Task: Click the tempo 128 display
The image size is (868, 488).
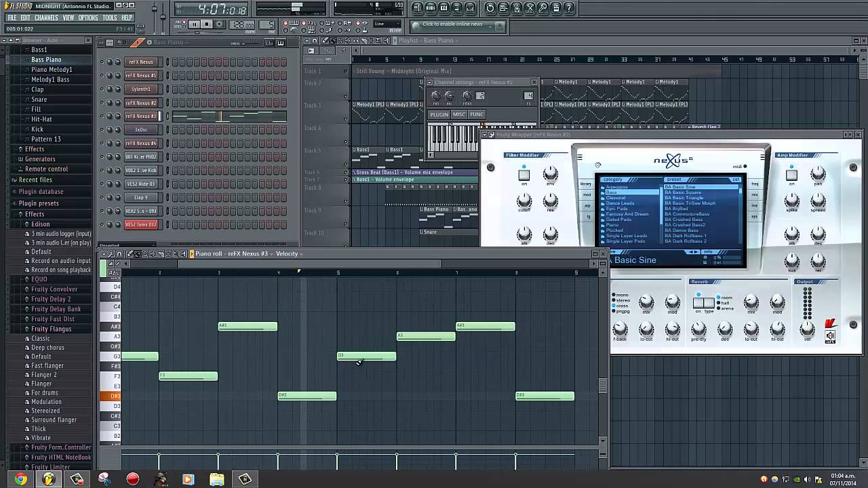Action: [242, 25]
